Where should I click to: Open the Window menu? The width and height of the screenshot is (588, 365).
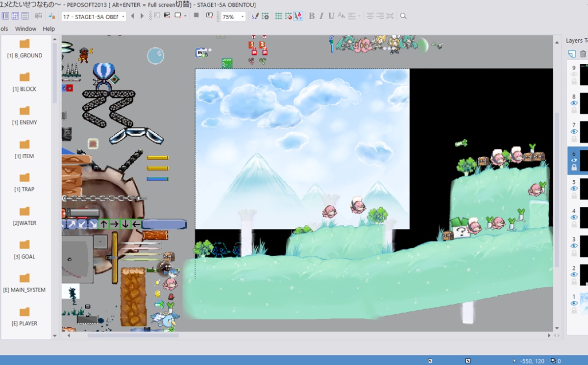point(25,29)
